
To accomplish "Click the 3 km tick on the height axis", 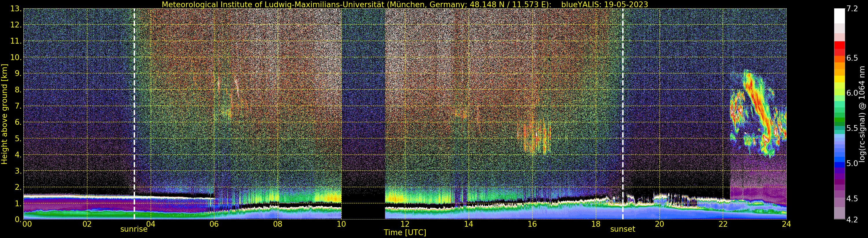I will [18, 171].
